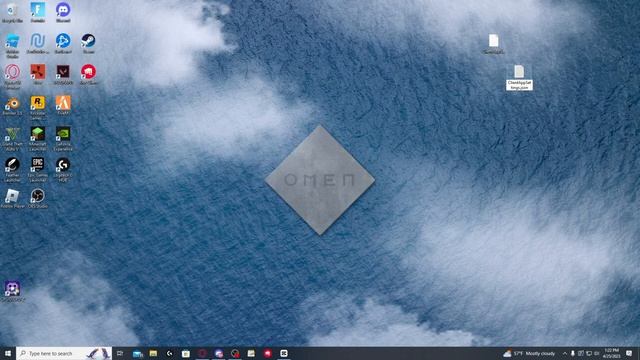
Task: Open File Explorer from the taskbar
Action: pos(153,353)
